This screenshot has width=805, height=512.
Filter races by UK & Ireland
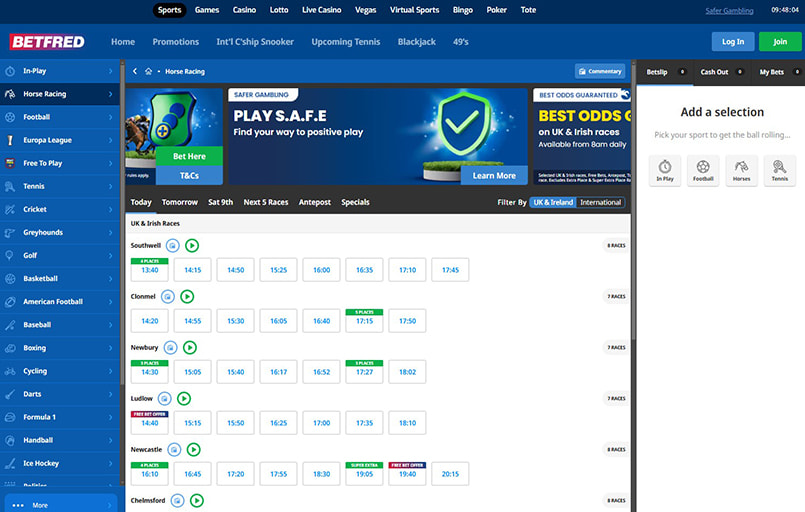553,202
